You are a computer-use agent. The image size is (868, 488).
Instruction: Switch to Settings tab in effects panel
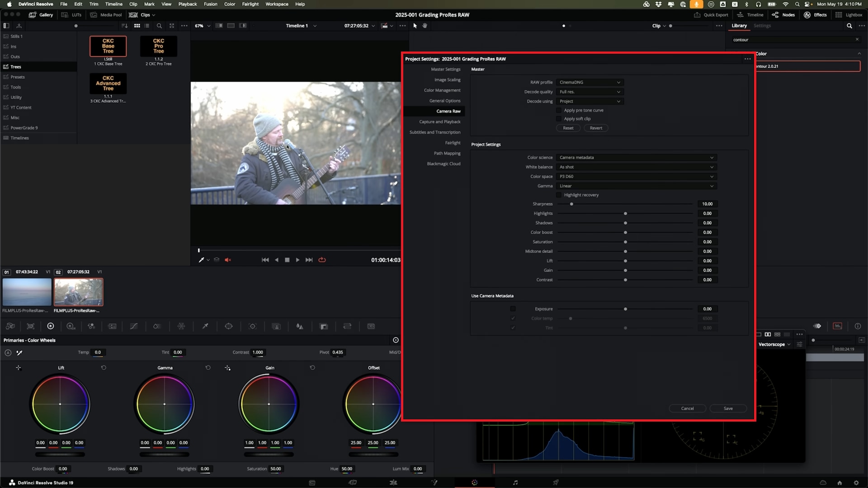coord(762,26)
